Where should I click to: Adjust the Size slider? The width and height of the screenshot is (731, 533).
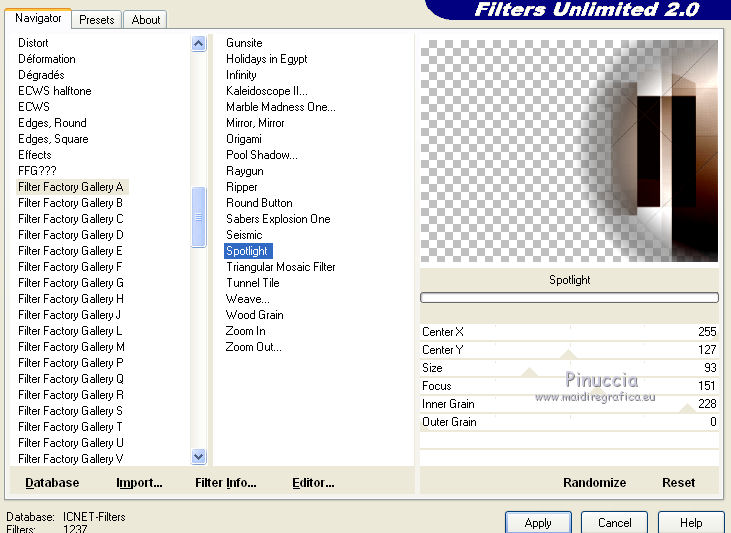569,367
